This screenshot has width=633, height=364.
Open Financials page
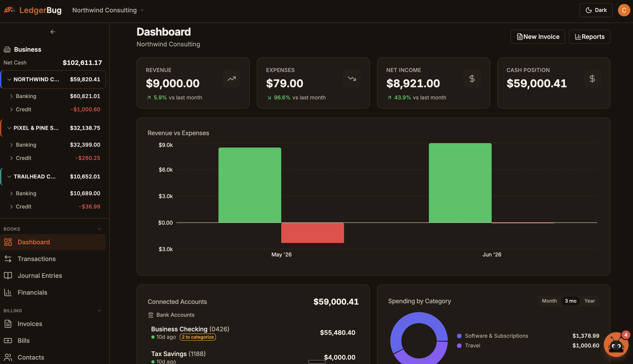tap(53, 292)
